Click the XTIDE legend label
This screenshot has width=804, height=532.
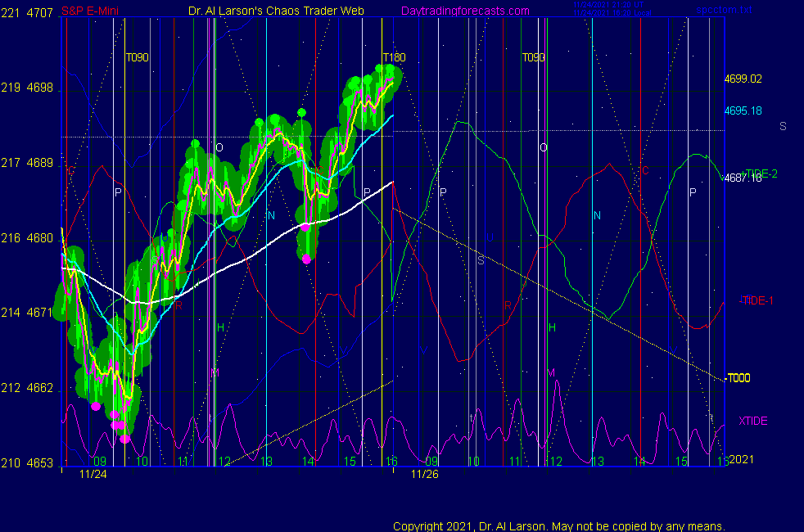753,421
